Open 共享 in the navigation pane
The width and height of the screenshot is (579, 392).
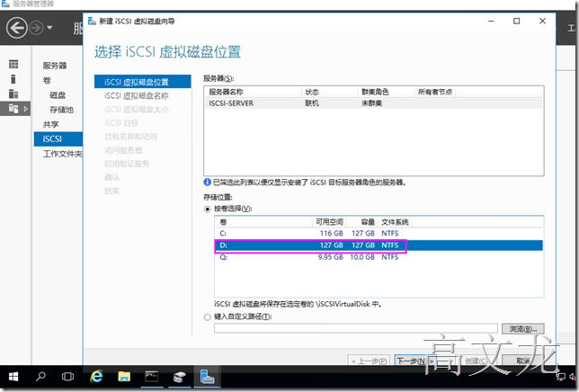51,124
